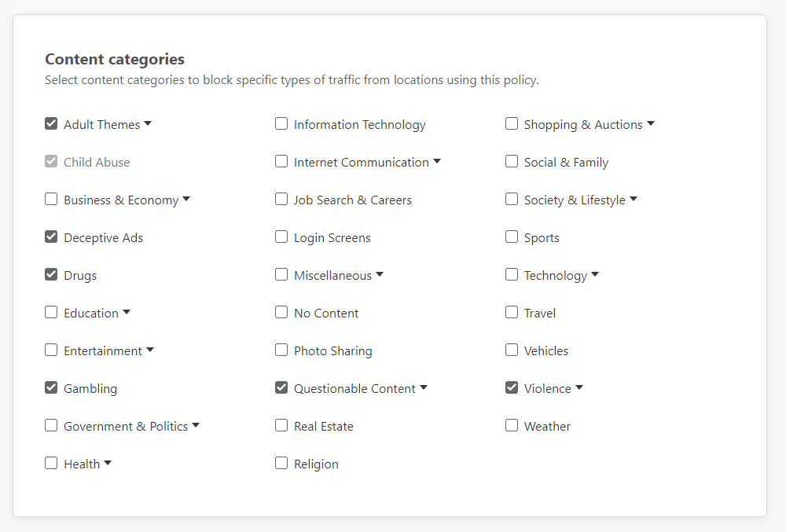The height and width of the screenshot is (532, 786).
Task: Tick the Information Technology checkbox
Action: [281, 123]
